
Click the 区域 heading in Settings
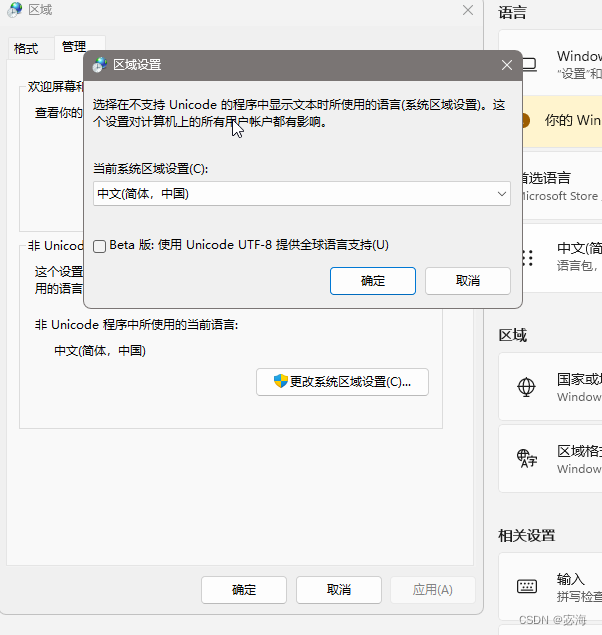pos(512,335)
